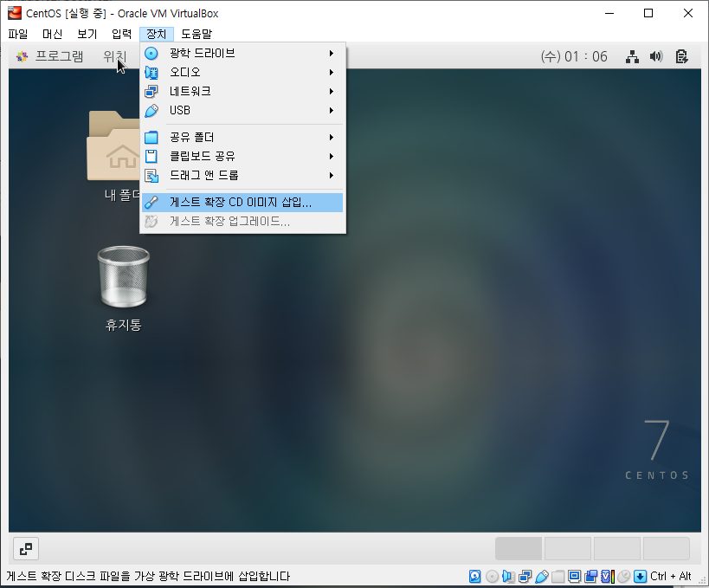Open the guest power status icon
Viewport: 709px width, 588px height.
click(x=681, y=56)
